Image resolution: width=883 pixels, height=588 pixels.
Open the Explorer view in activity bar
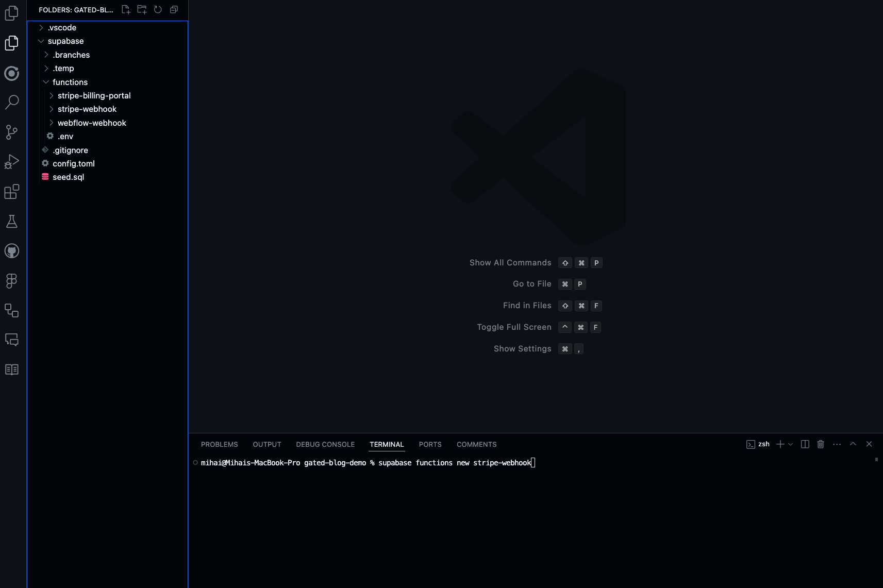click(x=11, y=43)
